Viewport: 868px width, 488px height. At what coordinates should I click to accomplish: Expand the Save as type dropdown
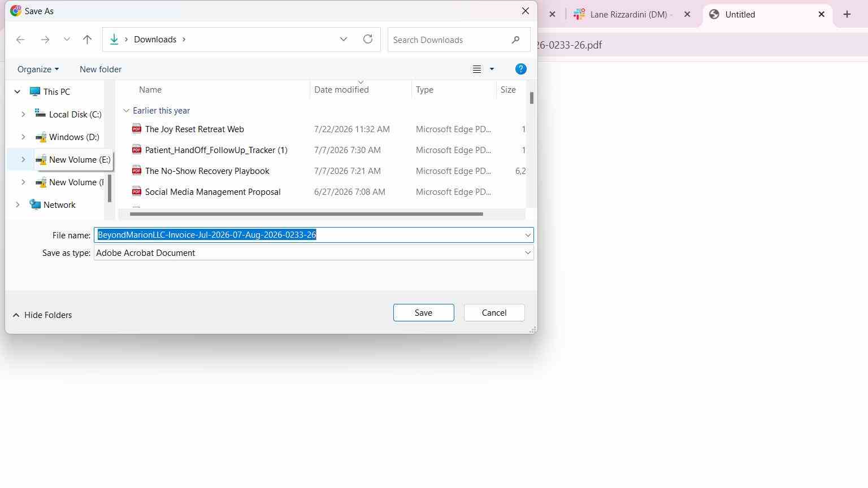tap(528, 253)
